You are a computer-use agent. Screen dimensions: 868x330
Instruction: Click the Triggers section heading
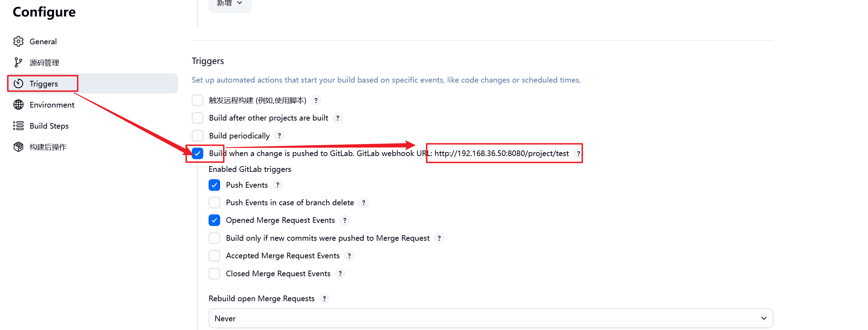coord(208,61)
